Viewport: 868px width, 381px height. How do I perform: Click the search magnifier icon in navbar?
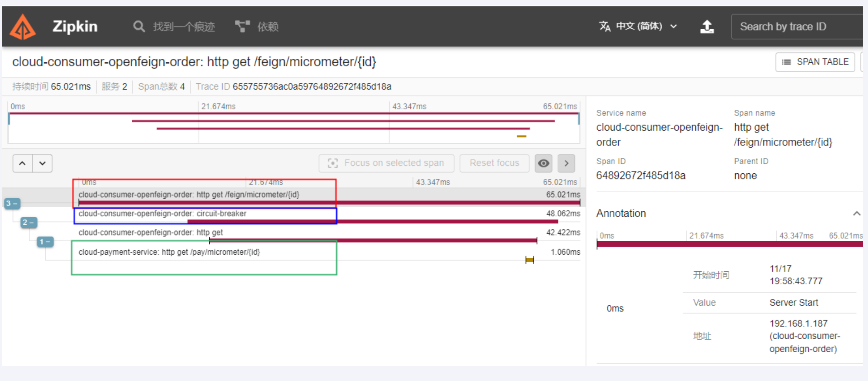pos(139,27)
